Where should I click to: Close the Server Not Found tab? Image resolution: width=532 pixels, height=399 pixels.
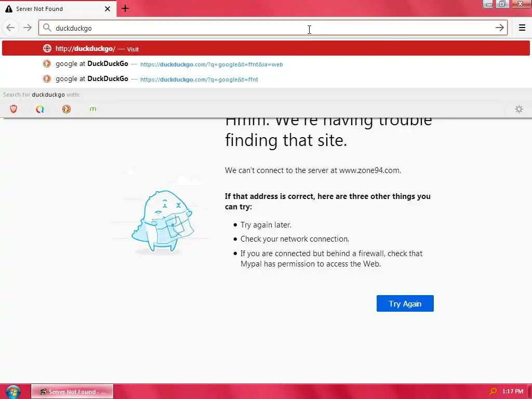(x=107, y=9)
